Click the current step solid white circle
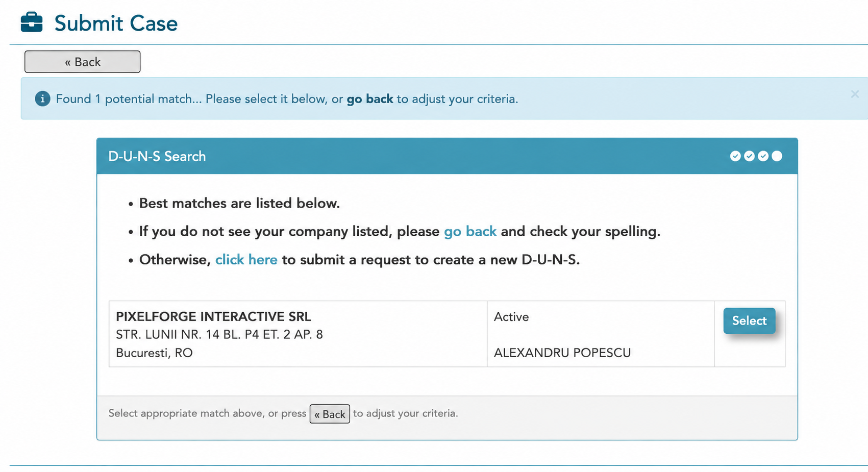The width and height of the screenshot is (868, 472). pos(777,156)
